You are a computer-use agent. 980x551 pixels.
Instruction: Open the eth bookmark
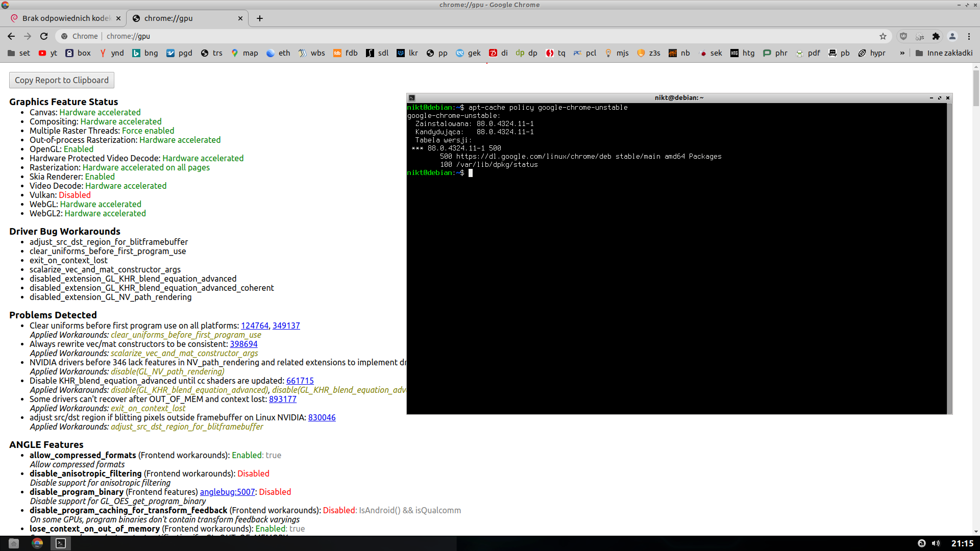pyautogui.click(x=278, y=53)
